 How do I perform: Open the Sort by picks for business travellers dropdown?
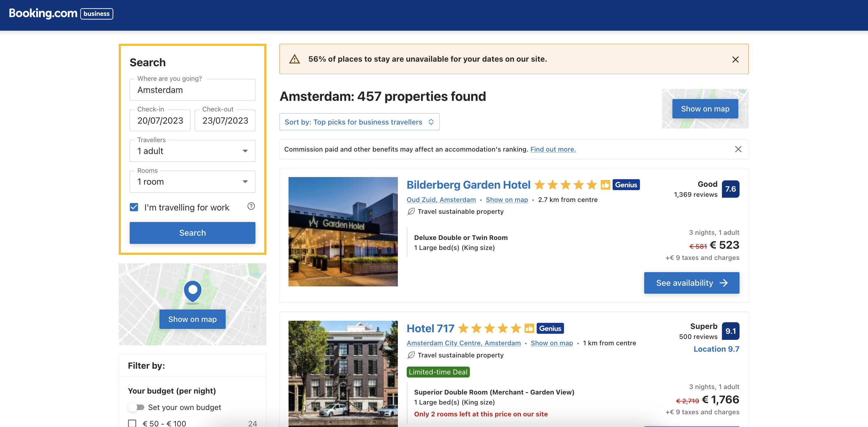(x=359, y=122)
